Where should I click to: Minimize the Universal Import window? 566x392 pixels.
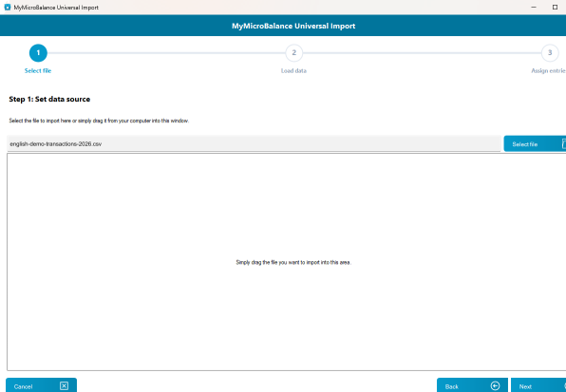[x=534, y=8]
